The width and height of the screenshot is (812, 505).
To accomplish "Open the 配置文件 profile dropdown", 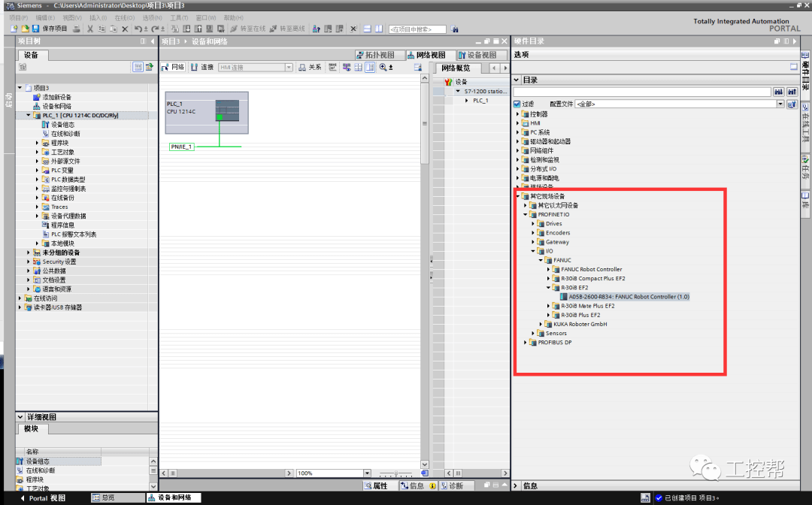I will pyautogui.click(x=780, y=104).
